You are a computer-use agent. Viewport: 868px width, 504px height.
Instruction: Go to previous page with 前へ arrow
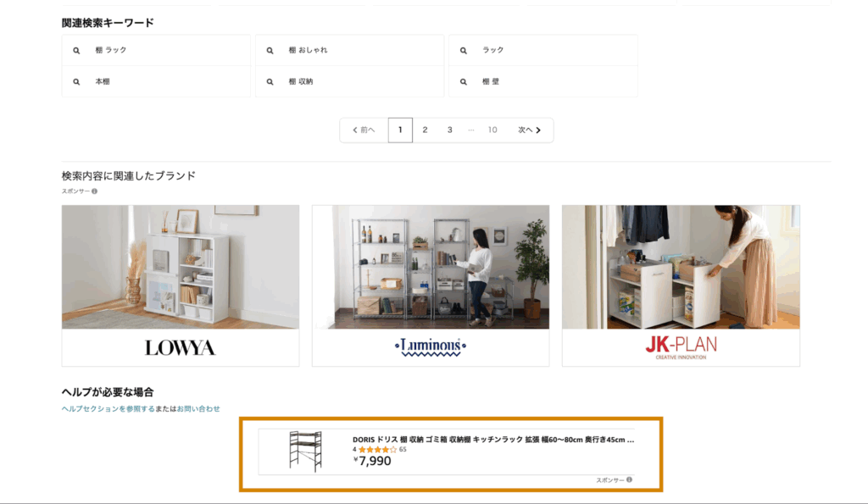point(364,130)
